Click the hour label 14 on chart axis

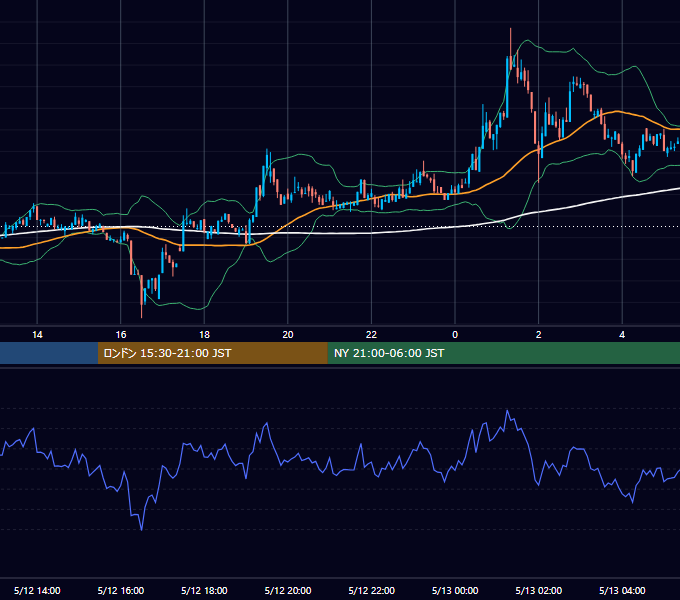tap(37, 335)
